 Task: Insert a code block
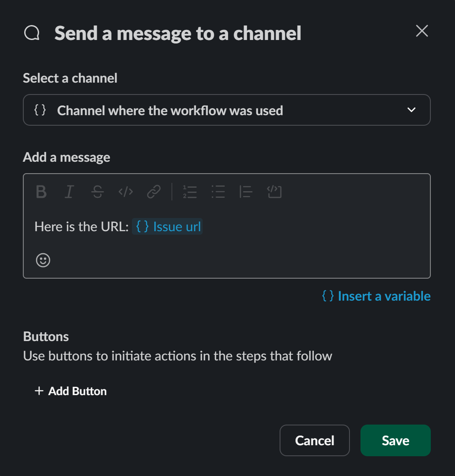274,192
